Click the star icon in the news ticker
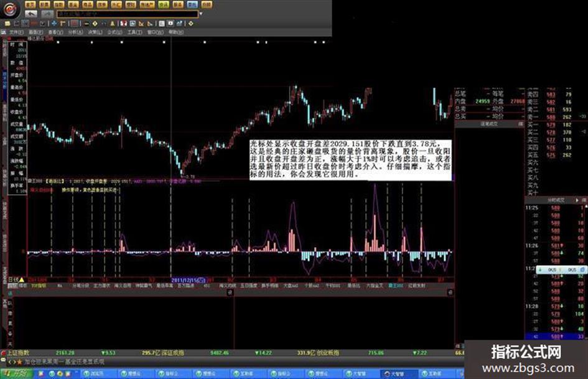588x379 pixels. (19, 362)
